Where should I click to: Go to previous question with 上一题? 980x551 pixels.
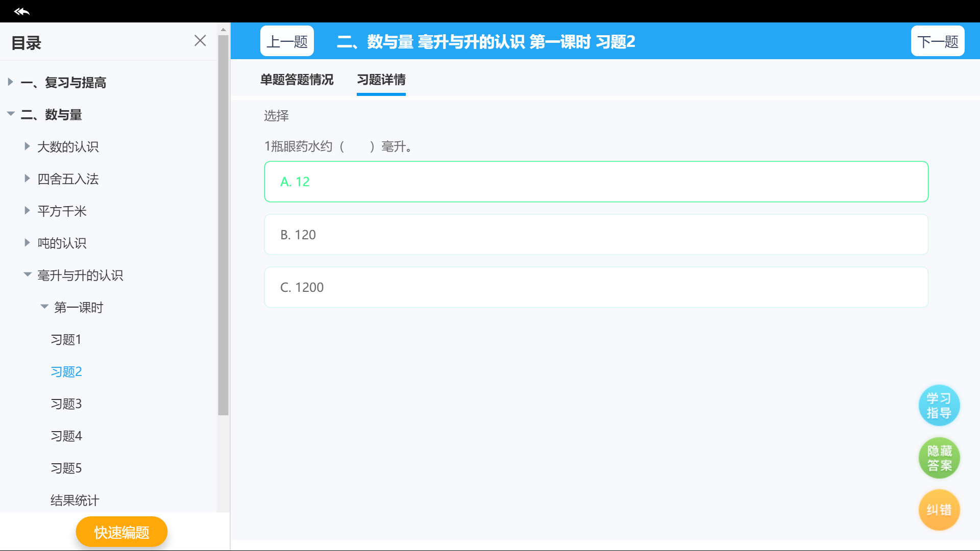tap(287, 41)
